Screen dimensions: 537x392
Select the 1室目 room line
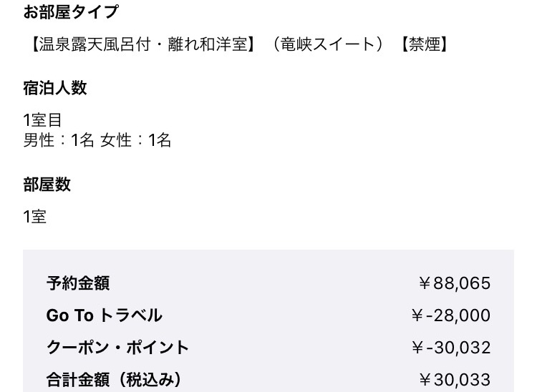coord(42,120)
